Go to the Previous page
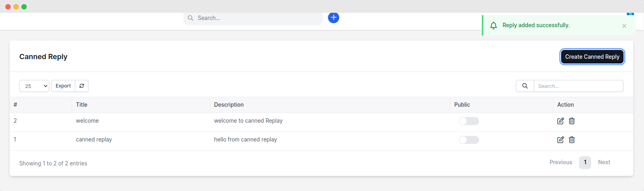Image resolution: width=644 pixels, height=191 pixels. [561, 162]
